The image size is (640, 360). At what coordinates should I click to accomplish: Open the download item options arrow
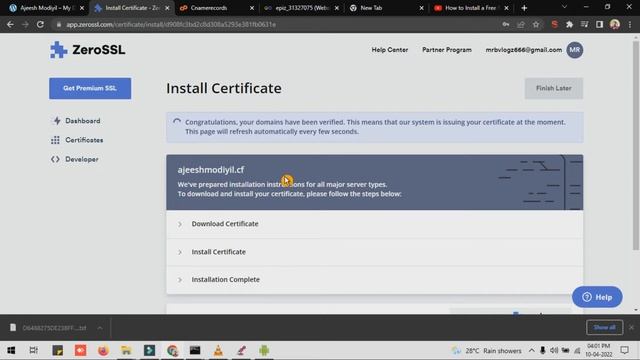point(100,328)
